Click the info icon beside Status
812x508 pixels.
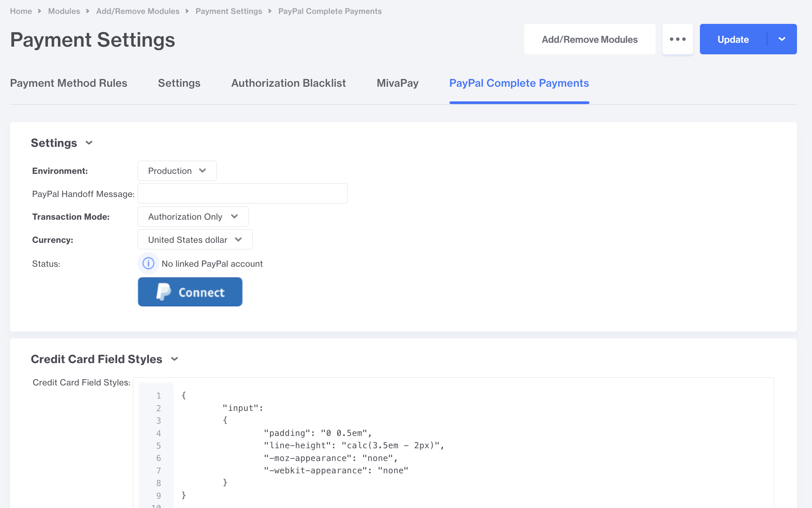point(148,264)
